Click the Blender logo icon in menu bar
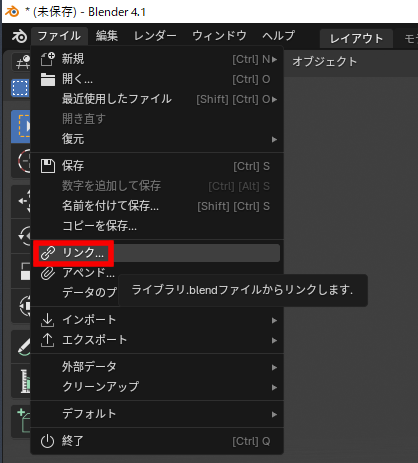This screenshot has height=463, width=418. (19, 36)
